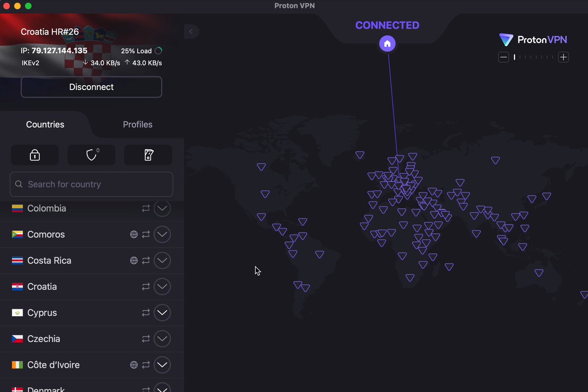Click Croatia P2P arrows icon

tap(146, 287)
